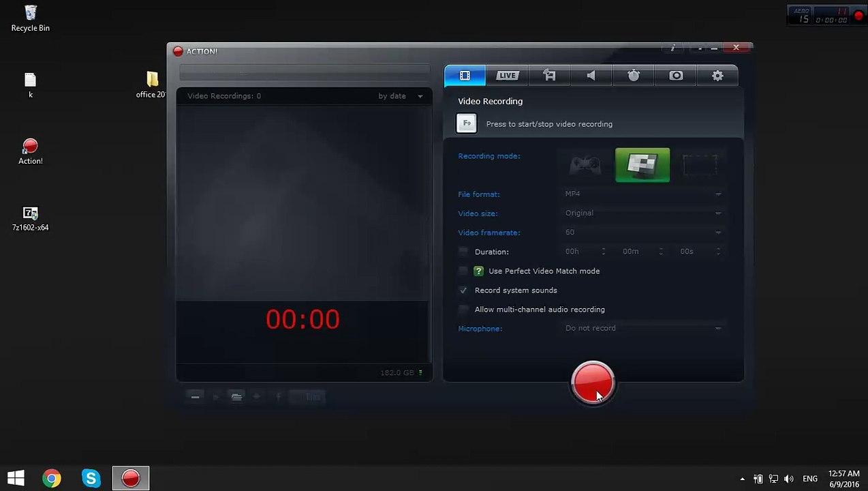Image resolution: width=868 pixels, height=491 pixels.
Task: Click the network icon in system tray
Action: (773, 479)
